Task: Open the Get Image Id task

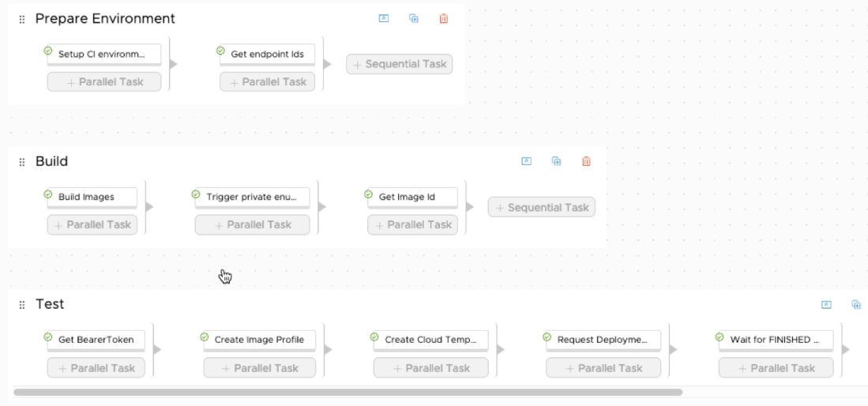Action: point(411,197)
